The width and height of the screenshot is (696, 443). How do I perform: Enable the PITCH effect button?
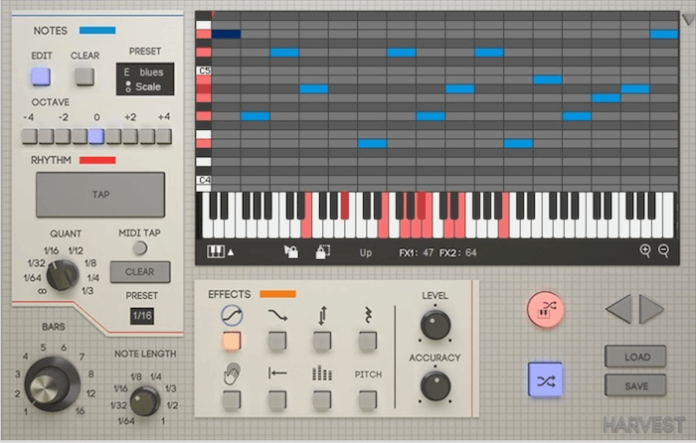point(368,399)
